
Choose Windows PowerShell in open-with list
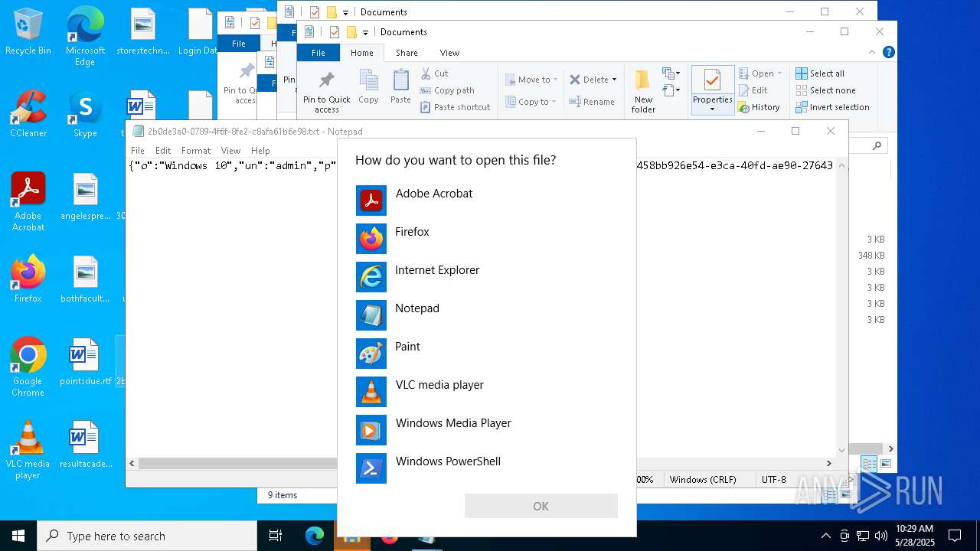pos(487,468)
